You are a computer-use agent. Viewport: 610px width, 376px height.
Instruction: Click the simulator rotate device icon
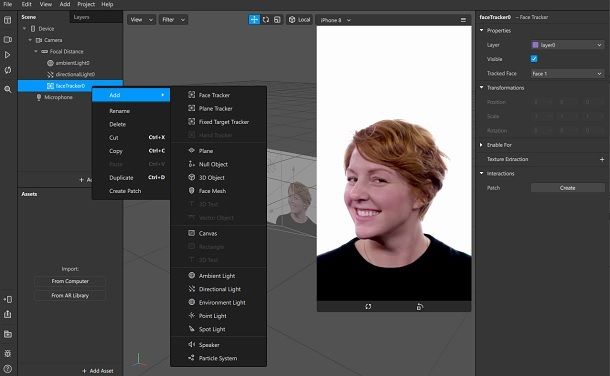click(419, 306)
